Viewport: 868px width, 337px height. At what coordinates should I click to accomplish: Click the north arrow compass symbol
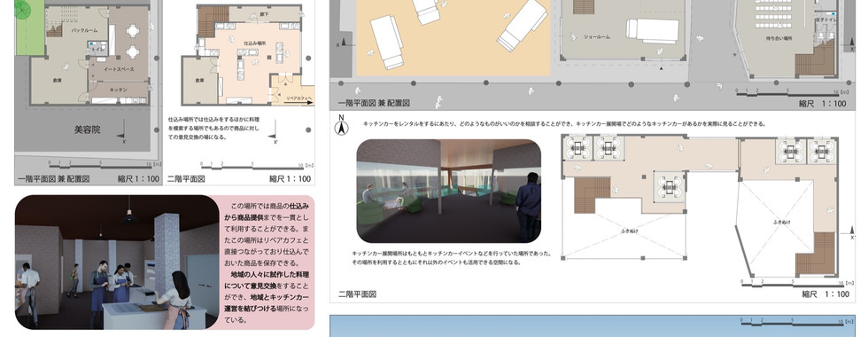[342, 126]
